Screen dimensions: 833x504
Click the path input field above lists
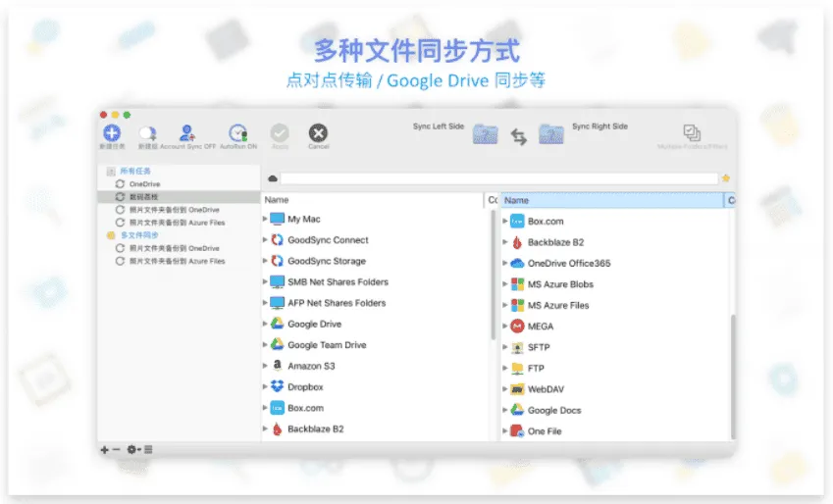coord(498,178)
